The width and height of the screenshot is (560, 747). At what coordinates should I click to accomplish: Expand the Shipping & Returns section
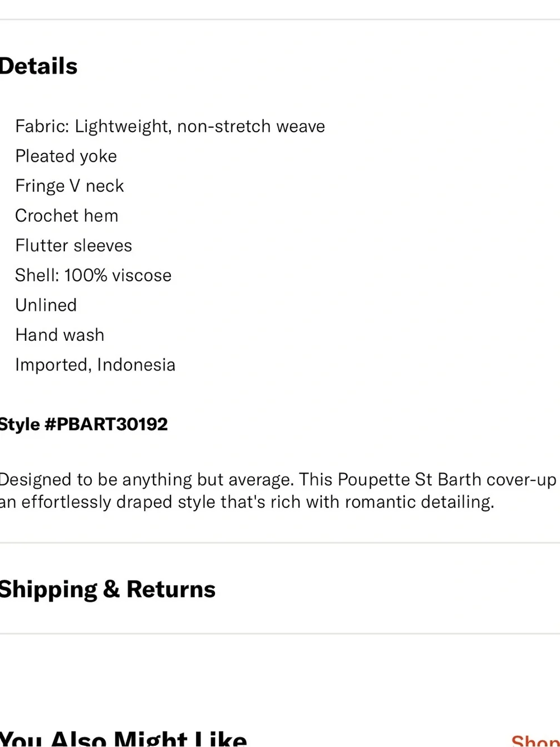[280, 589]
